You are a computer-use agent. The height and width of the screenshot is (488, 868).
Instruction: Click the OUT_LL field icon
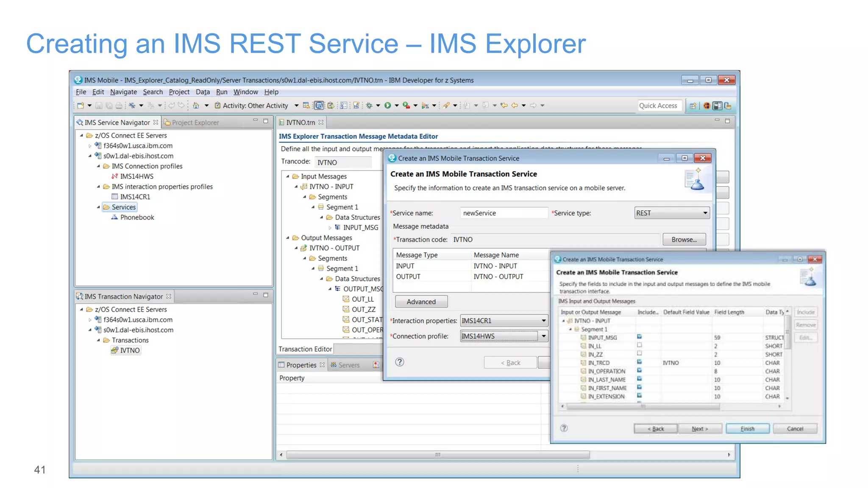[x=346, y=299]
